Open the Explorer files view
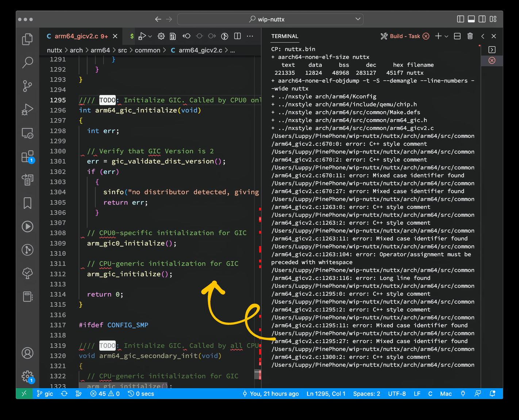This screenshot has width=519, height=420. point(27,39)
